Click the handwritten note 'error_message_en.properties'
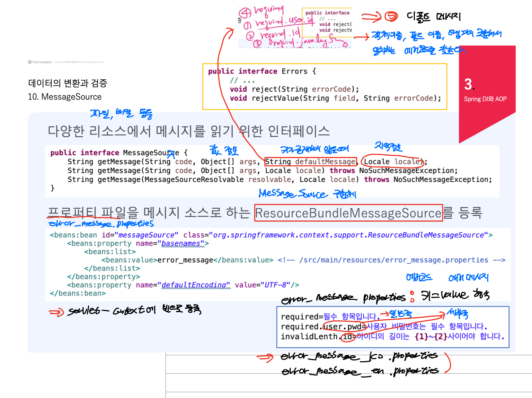The height and width of the screenshot is (398, 532). [x=360, y=371]
